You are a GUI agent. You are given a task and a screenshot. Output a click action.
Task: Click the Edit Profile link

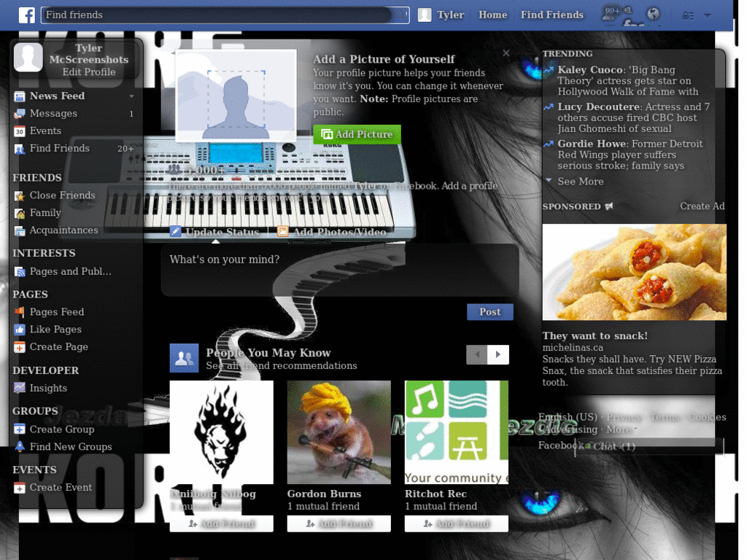tap(88, 72)
